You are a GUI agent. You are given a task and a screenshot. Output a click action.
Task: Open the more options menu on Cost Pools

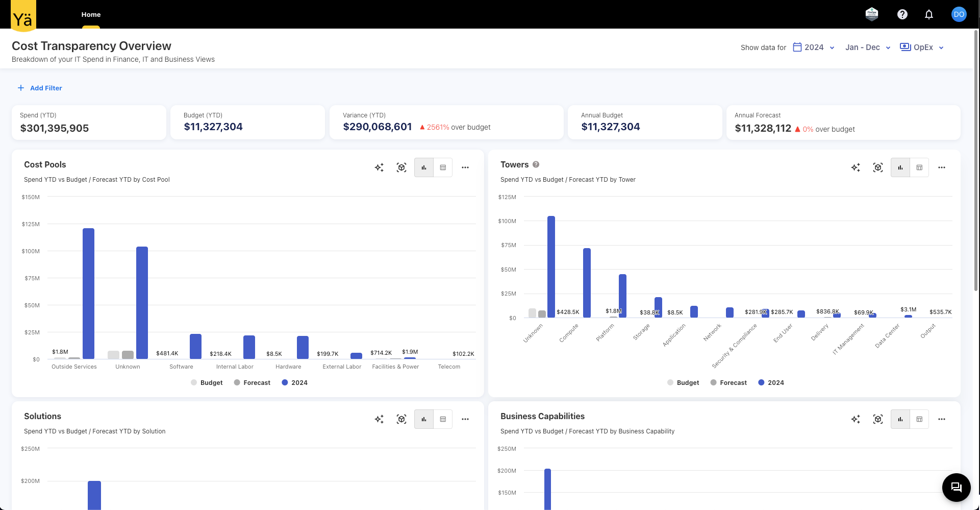(465, 167)
